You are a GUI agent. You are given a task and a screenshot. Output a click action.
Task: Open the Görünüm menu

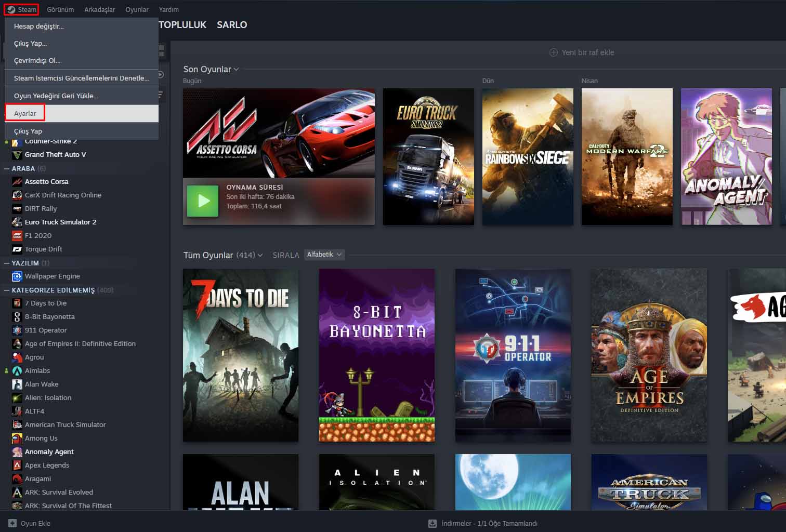click(x=60, y=9)
